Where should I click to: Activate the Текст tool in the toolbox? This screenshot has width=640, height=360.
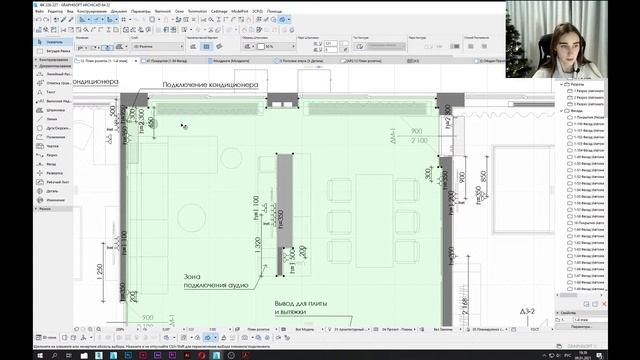click(53, 92)
